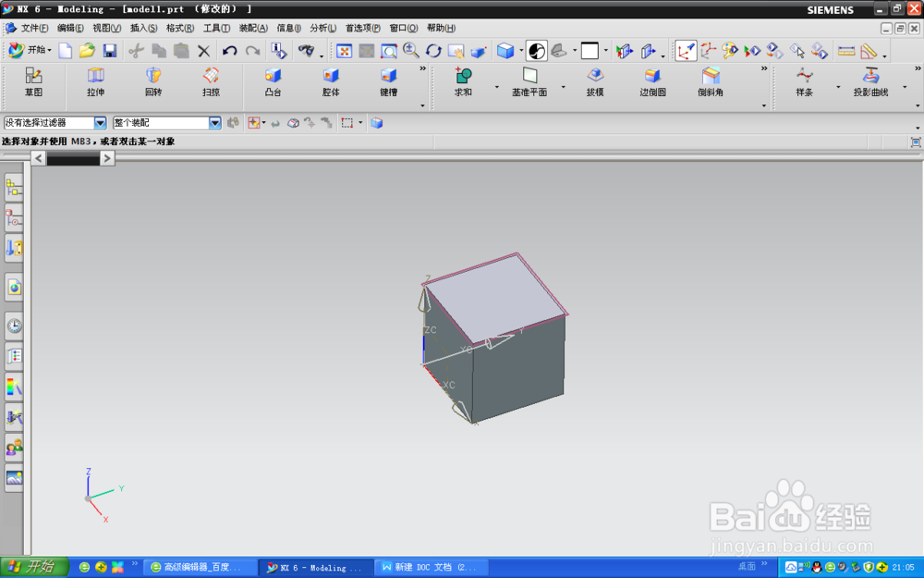
Task: Expand the 基准平面 dropdown arrow
Action: [563, 87]
